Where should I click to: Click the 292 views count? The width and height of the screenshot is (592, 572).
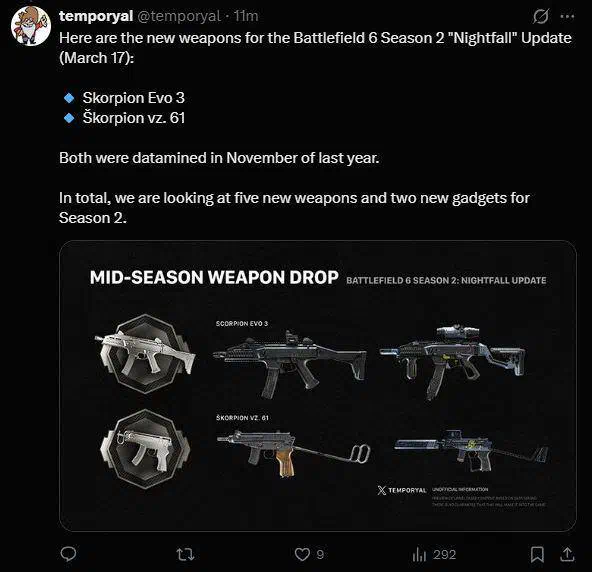[x=445, y=554]
